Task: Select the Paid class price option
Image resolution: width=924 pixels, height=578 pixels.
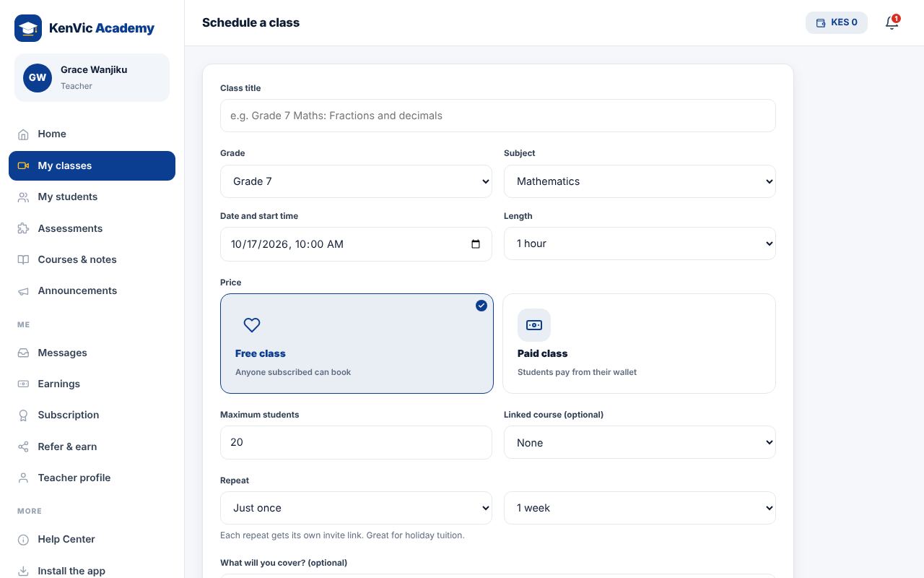Action: click(x=639, y=343)
